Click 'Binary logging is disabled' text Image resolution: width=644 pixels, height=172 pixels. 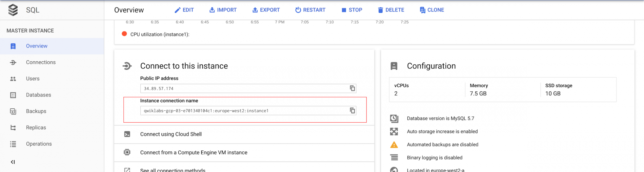[x=435, y=157]
